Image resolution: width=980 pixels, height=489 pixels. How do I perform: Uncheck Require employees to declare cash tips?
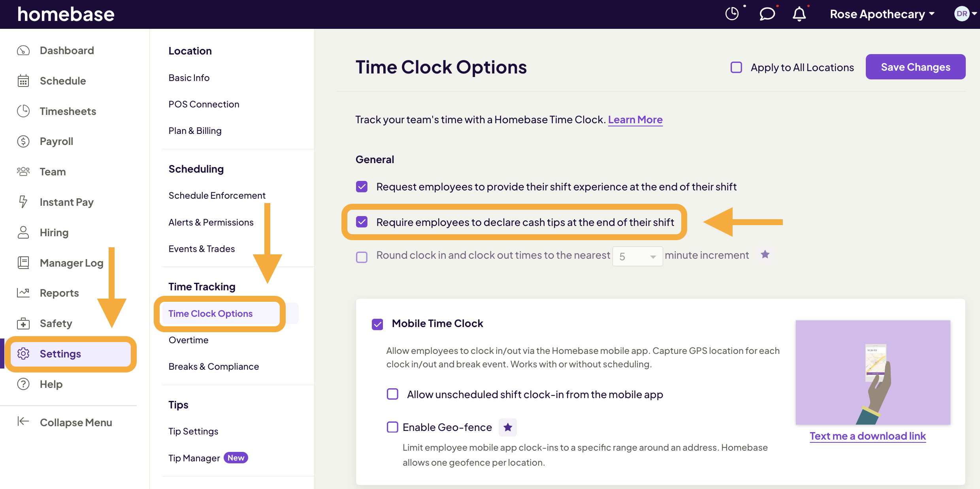362,222
